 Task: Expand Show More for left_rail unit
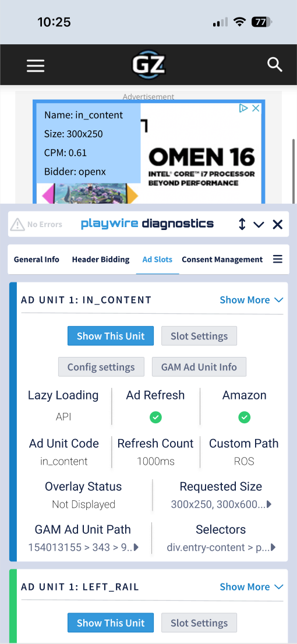pos(252,587)
